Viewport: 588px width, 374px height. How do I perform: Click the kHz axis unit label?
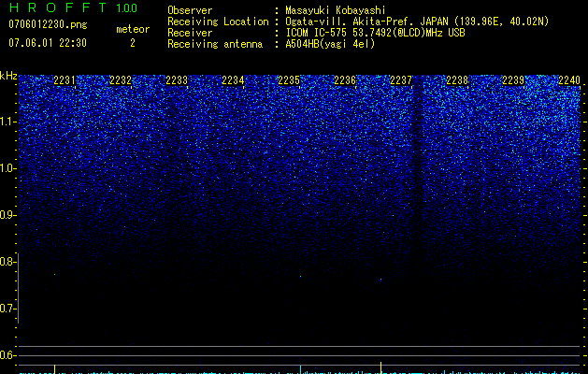coord(8,76)
